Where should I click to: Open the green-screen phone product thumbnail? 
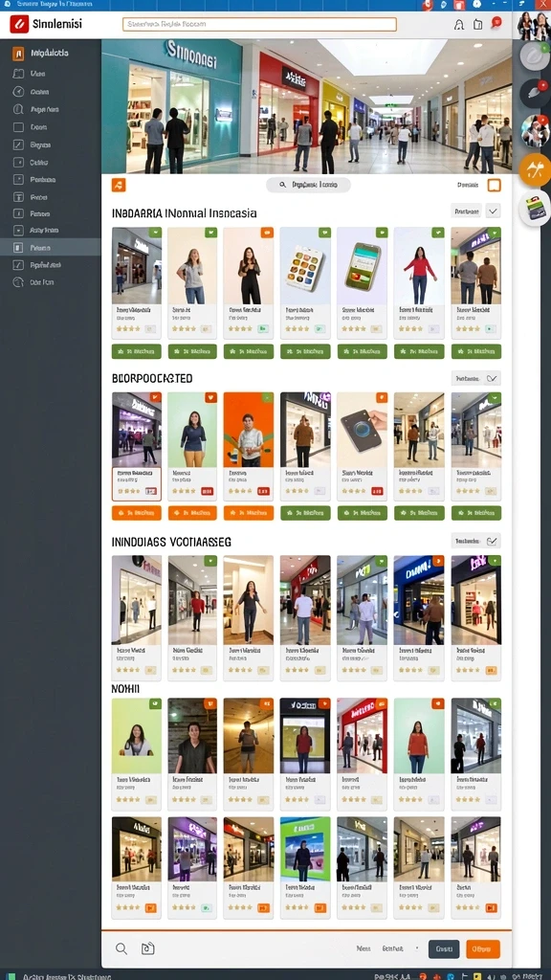tap(363, 266)
